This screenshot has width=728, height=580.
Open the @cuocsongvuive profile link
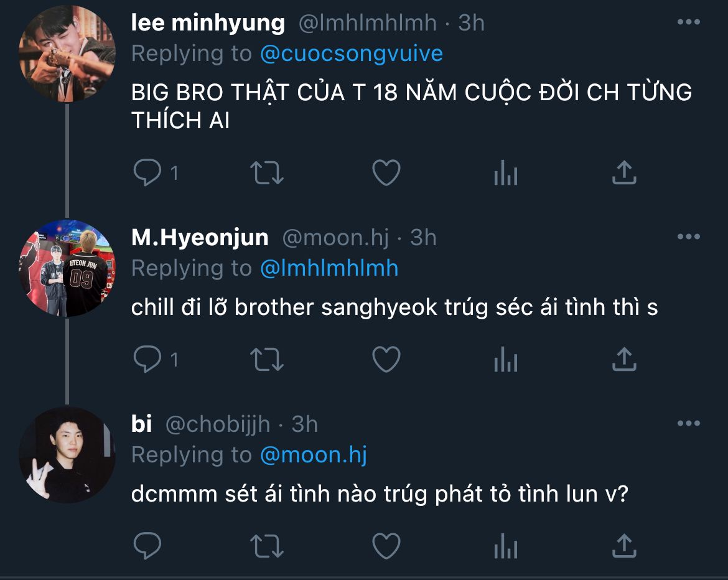pos(351,54)
